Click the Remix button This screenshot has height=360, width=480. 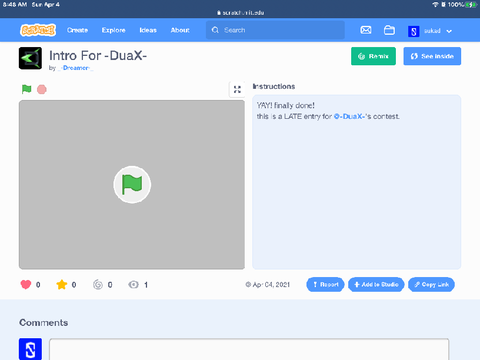pos(373,56)
